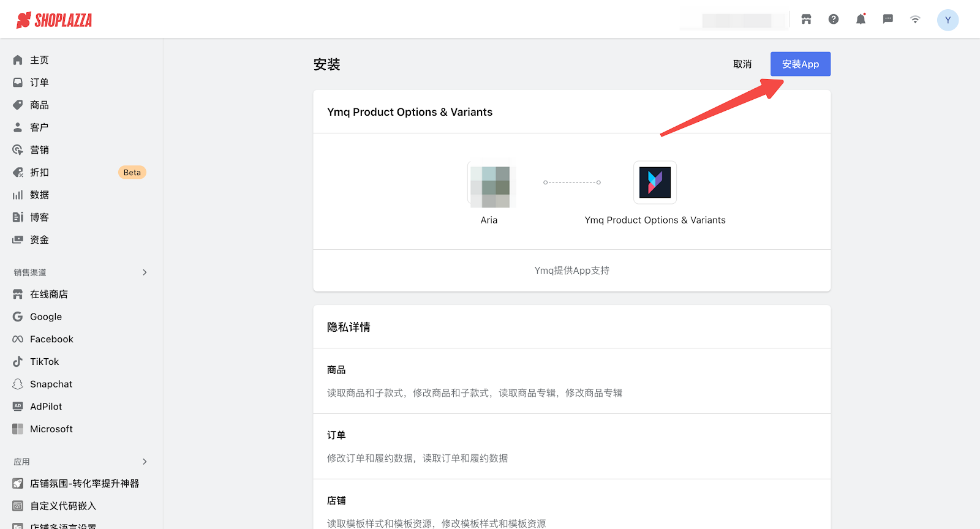980x529 pixels.
Task: Click the Ymq Product Options app icon
Action: point(655,182)
